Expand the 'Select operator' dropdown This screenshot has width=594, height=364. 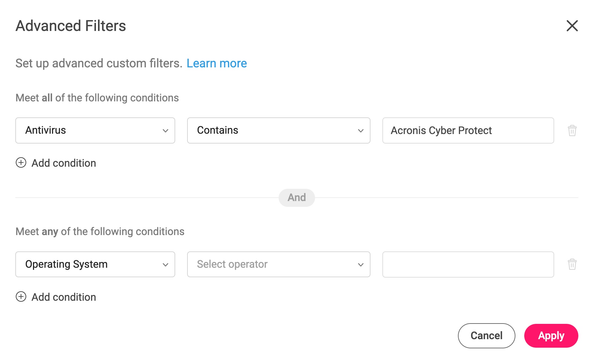coord(279,264)
